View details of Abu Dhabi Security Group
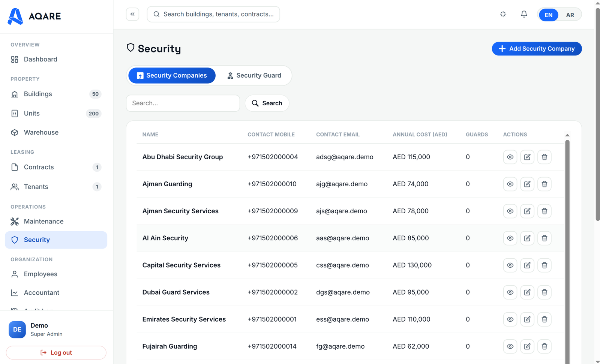Image resolution: width=600 pixels, height=364 pixels. [510, 157]
